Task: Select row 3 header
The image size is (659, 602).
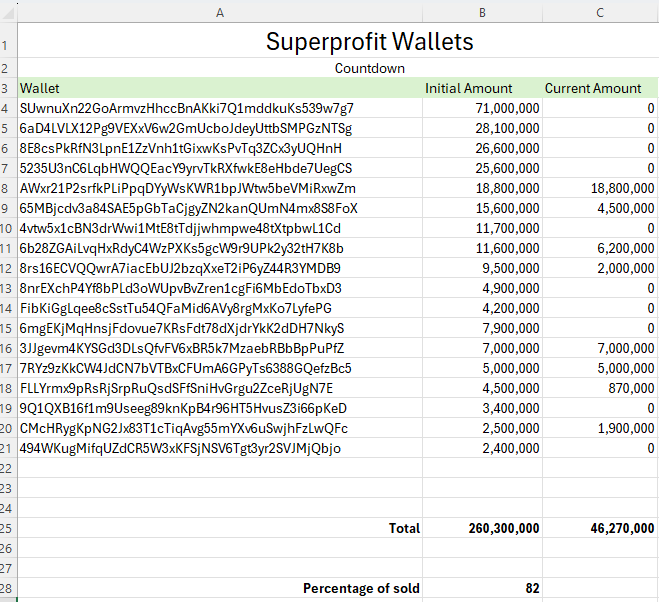Action: point(8,88)
